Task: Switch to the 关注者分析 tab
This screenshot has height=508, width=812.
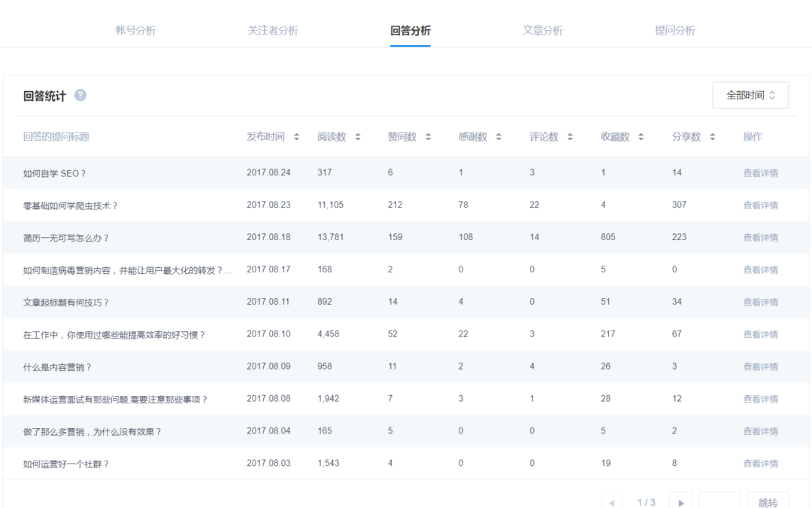Action: pyautogui.click(x=273, y=31)
